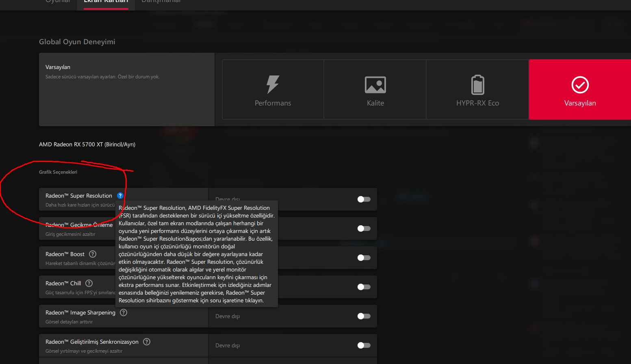631x364 pixels.
Task: Click Görsel yırtılmayı ve gecikmeyi azaltır text
Action: tap(84, 351)
